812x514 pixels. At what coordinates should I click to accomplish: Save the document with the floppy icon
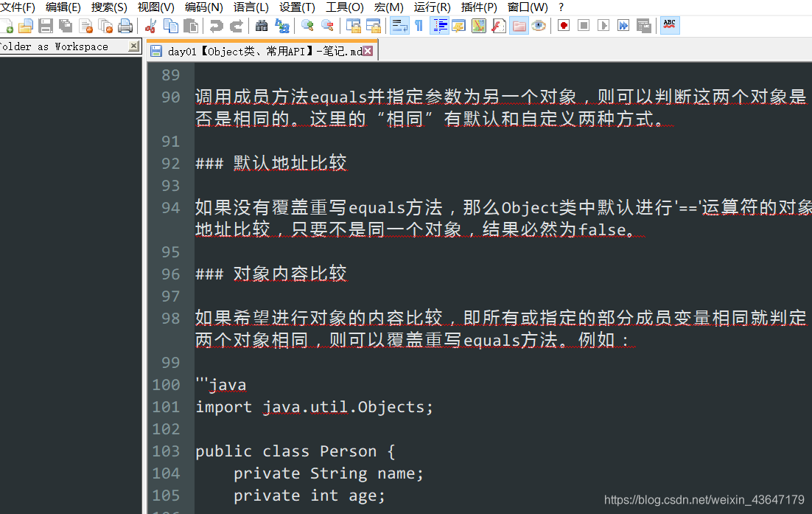pos(46,25)
